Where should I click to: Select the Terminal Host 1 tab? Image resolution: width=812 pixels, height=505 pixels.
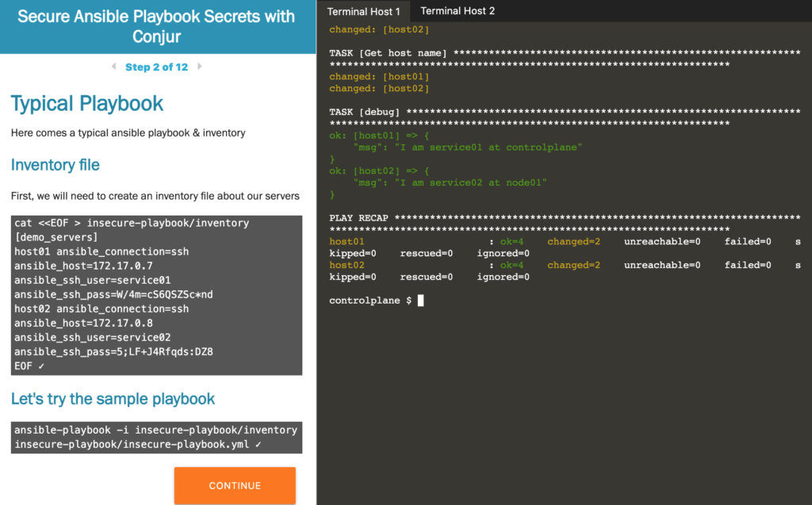click(x=364, y=11)
